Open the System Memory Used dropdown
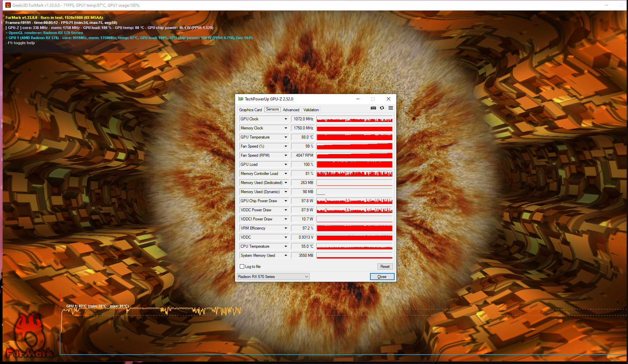This screenshot has height=364, width=628. tap(286, 255)
